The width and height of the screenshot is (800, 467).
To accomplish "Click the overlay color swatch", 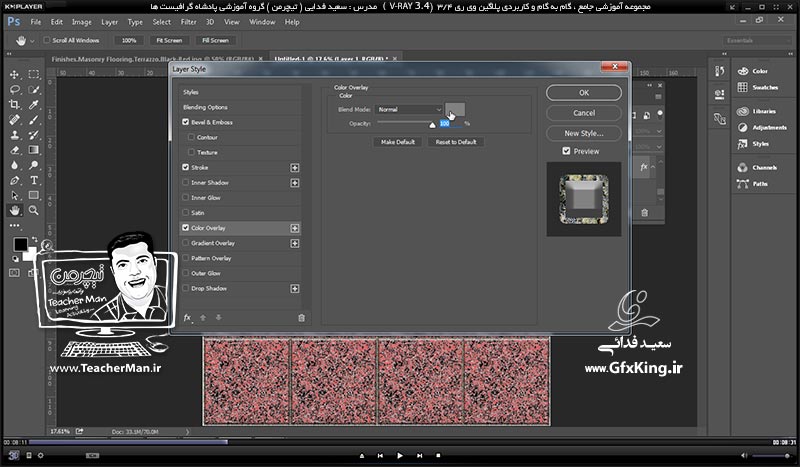I will tap(455, 109).
